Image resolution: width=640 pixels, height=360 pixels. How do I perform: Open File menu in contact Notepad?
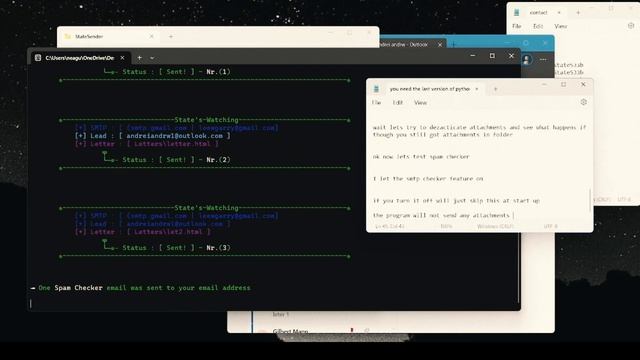[x=517, y=26]
